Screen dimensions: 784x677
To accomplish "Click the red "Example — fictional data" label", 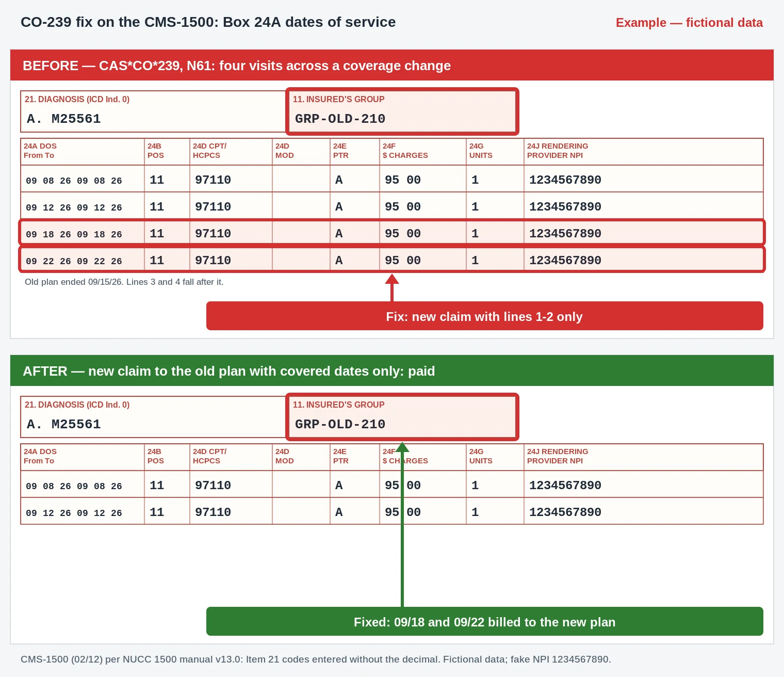I will (689, 23).
